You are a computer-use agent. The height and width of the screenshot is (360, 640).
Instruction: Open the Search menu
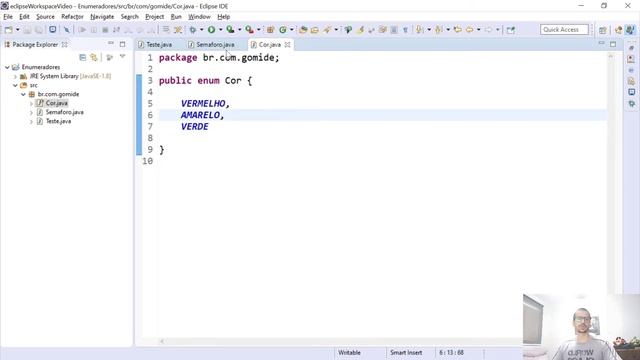[130, 17]
